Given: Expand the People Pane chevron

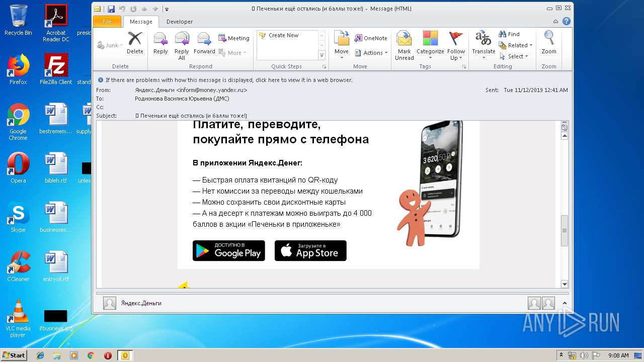Looking at the screenshot, I should click(x=565, y=303).
